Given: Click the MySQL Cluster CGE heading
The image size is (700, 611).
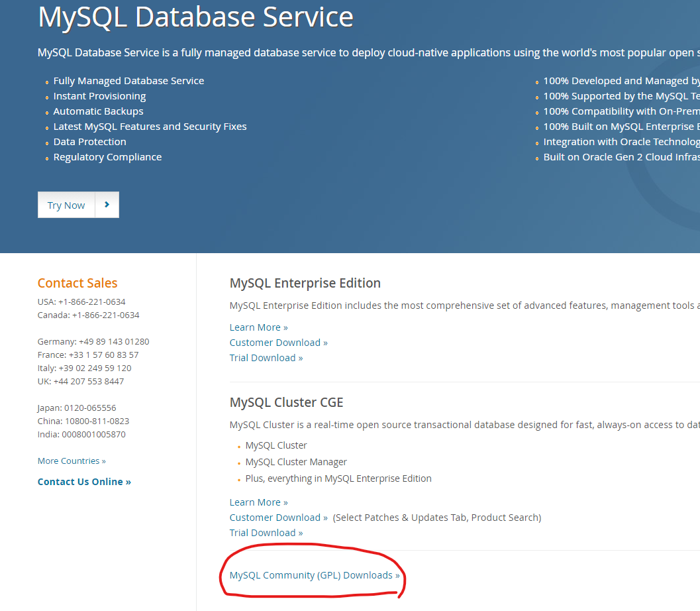Looking at the screenshot, I should (x=287, y=402).
